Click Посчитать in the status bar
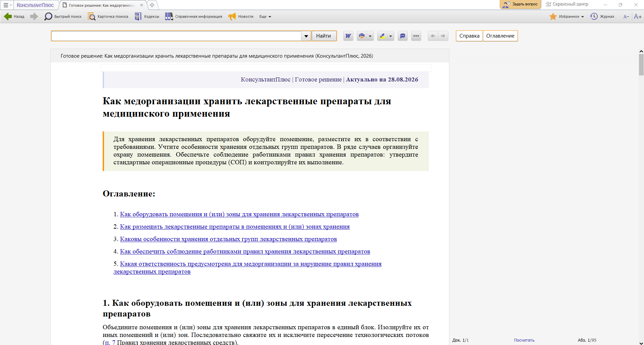Viewport: 644px width, 345px height. click(x=524, y=340)
